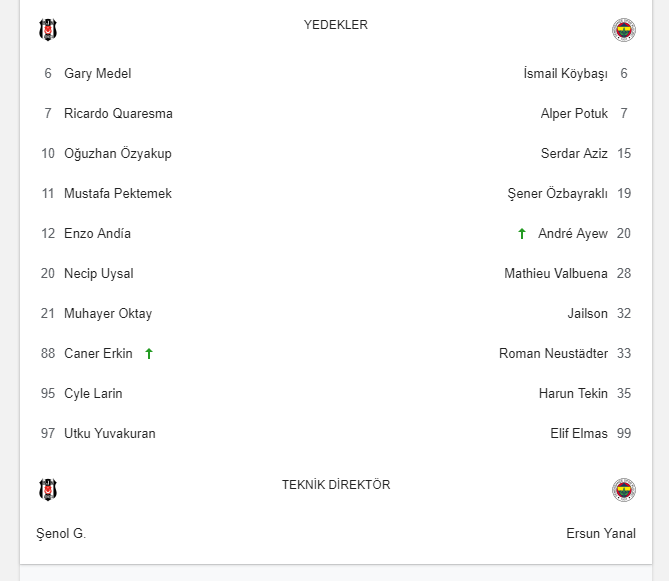Click the Beşiktaş crest beside TEKNİK DİREKTÖR
669x581 pixels.
tap(48, 490)
